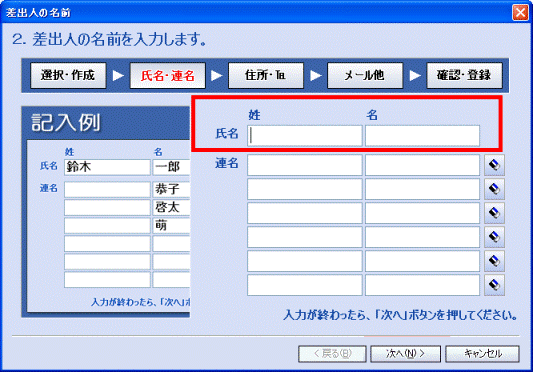Jump to the 住所・TEL step
533x372 pixels.
pyautogui.click(x=266, y=75)
